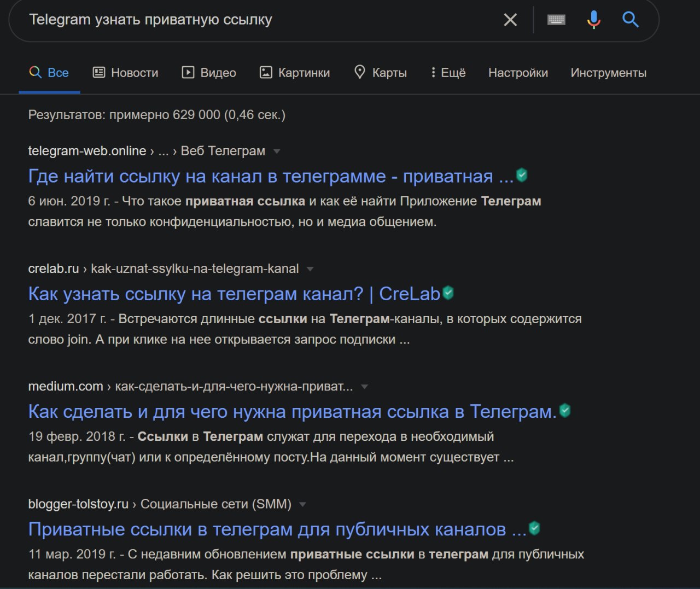Click the green shield next to the medium.com result title
The width and height of the screenshot is (700, 589).
[x=565, y=410]
